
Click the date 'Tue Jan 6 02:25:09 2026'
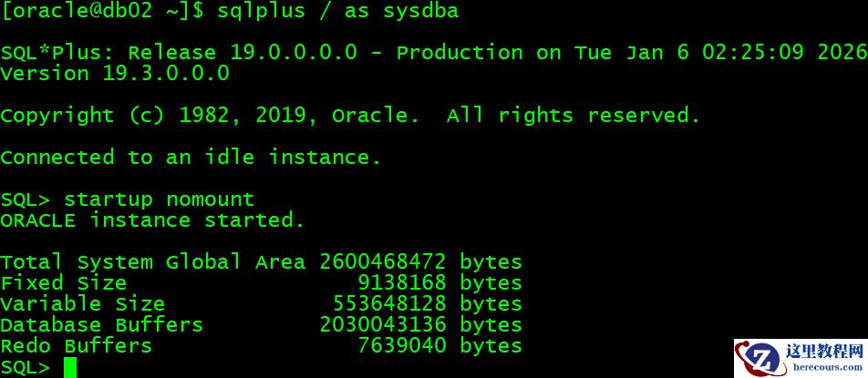[x=720, y=53]
